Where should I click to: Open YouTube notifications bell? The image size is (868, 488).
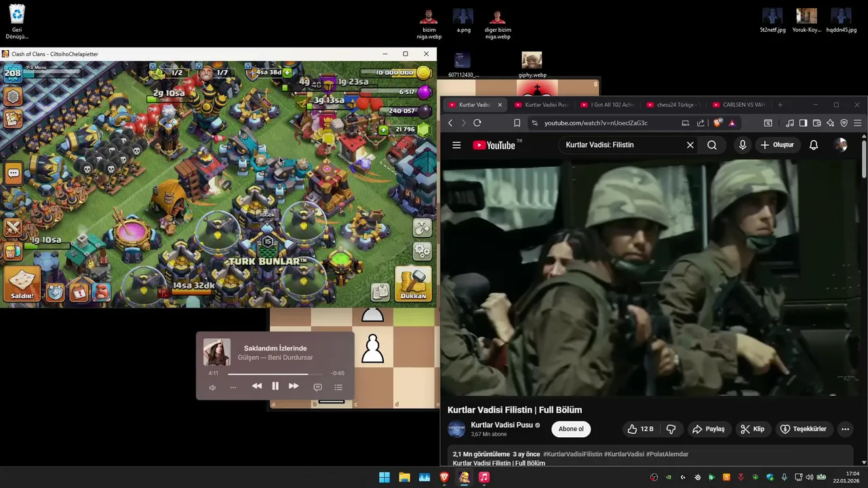[814, 145]
